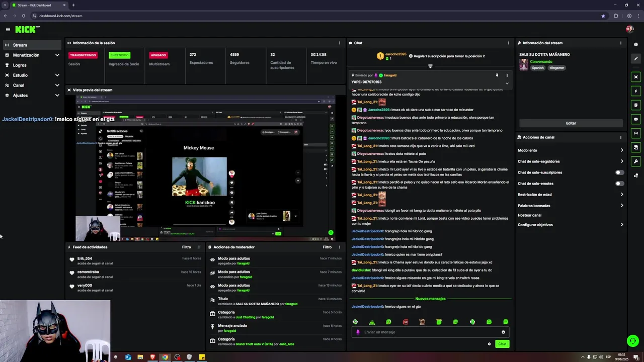Expand the Monetización sidebar section
Viewport: 644px width, 362px height.
point(57,55)
